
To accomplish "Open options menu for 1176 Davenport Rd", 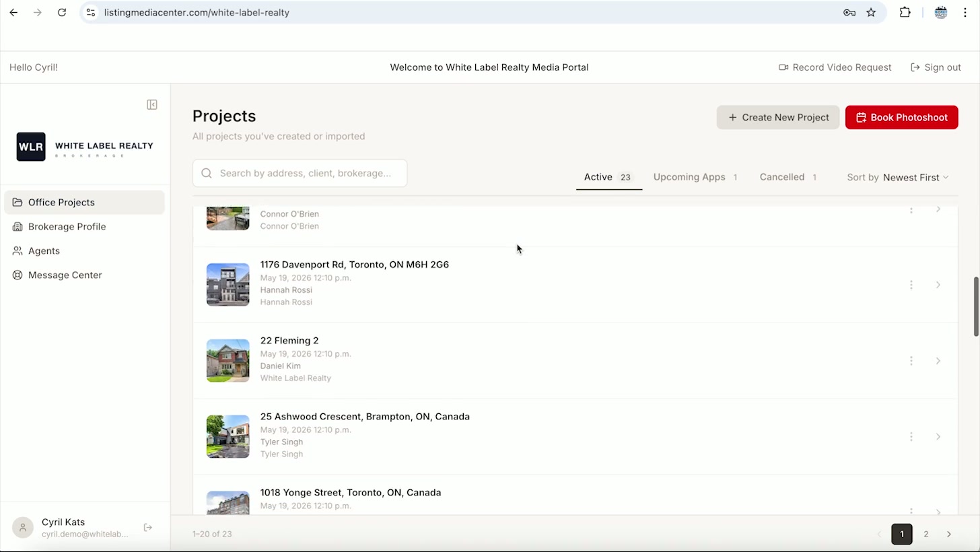I will point(911,285).
